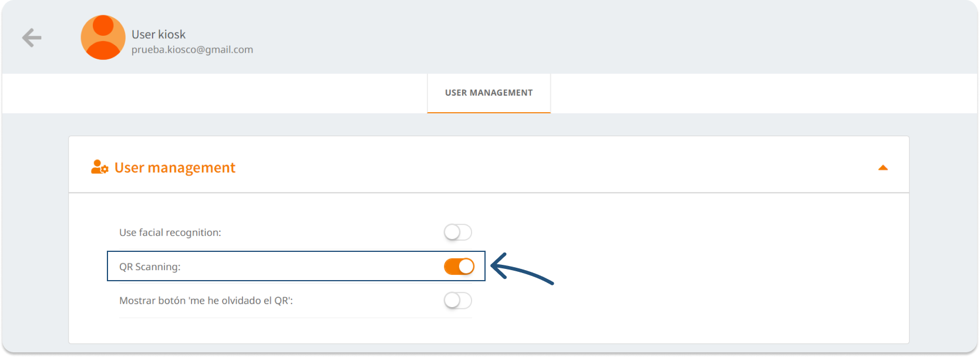Image resolution: width=980 pixels, height=357 pixels.
Task: Click the orange User management heading text
Action: pos(174,168)
